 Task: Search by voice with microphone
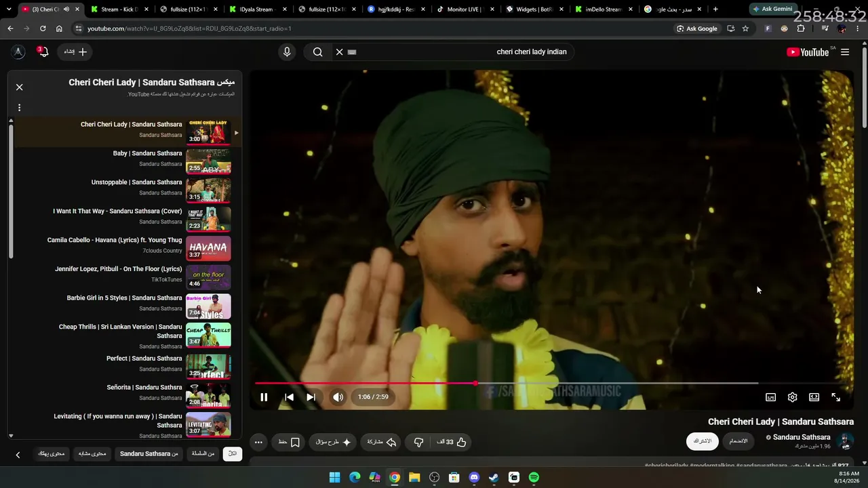(287, 52)
